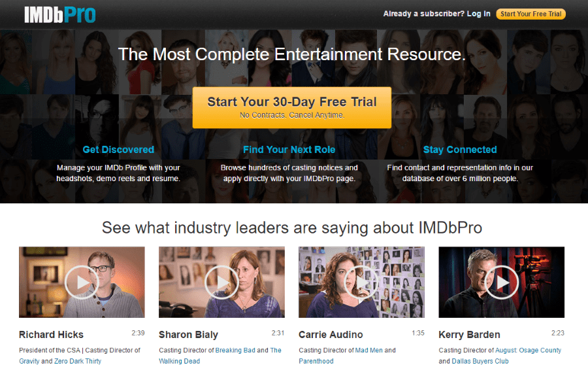The width and height of the screenshot is (588, 376).
Task: Play the Sharon Bialy video
Action: click(x=221, y=282)
